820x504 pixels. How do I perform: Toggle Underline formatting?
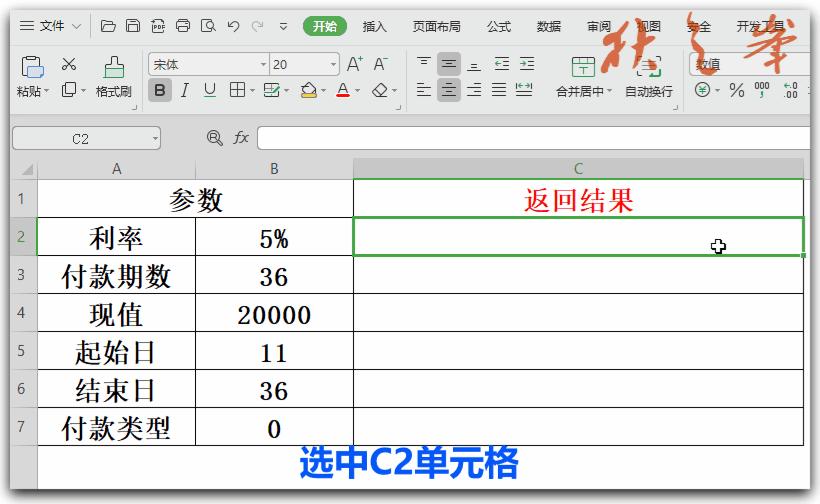point(210,90)
